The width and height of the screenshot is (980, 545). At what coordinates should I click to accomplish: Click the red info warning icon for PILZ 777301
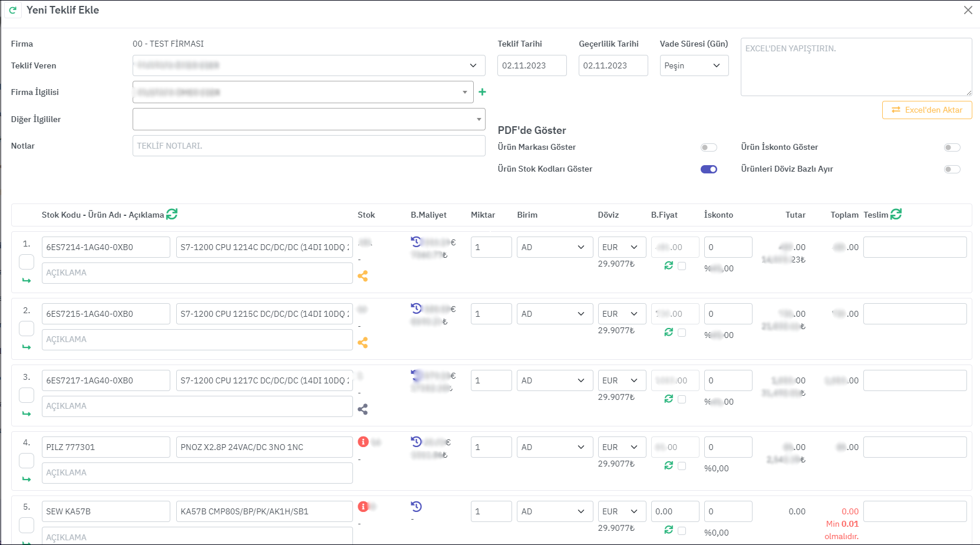pyautogui.click(x=363, y=442)
